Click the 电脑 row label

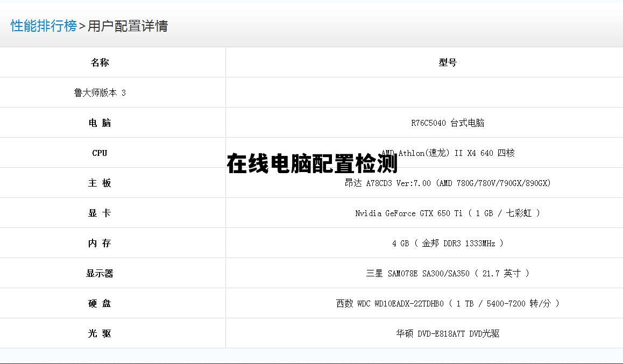coord(100,123)
